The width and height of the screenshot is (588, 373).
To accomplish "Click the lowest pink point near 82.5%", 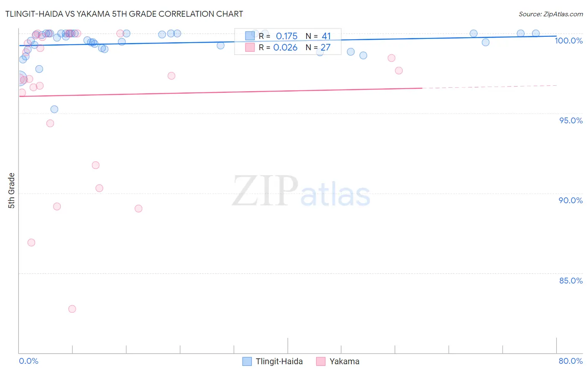I will [x=72, y=309].
